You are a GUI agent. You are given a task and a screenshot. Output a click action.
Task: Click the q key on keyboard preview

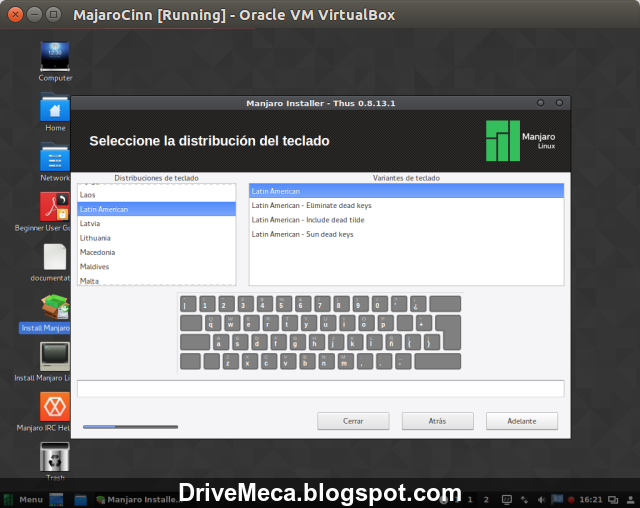tap(212, 323)
